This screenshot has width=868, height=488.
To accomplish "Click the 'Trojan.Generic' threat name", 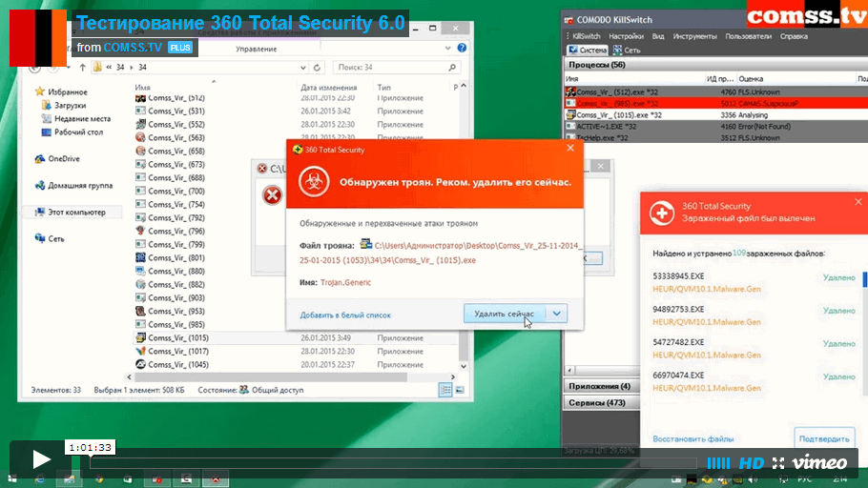I will click(345, 282).
